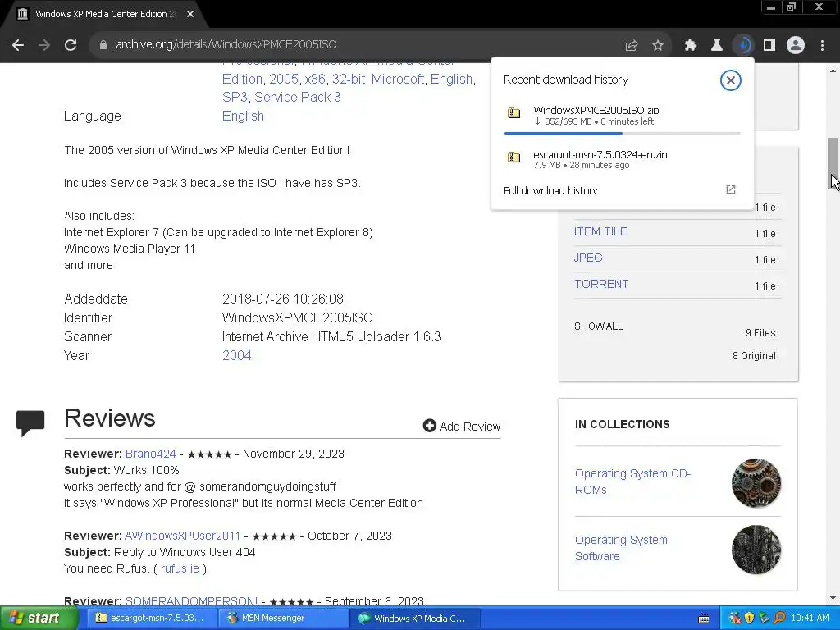Open reviewer Brano424 profile
The height and width of the screenshot is (630, 840).
click(151, 454)
